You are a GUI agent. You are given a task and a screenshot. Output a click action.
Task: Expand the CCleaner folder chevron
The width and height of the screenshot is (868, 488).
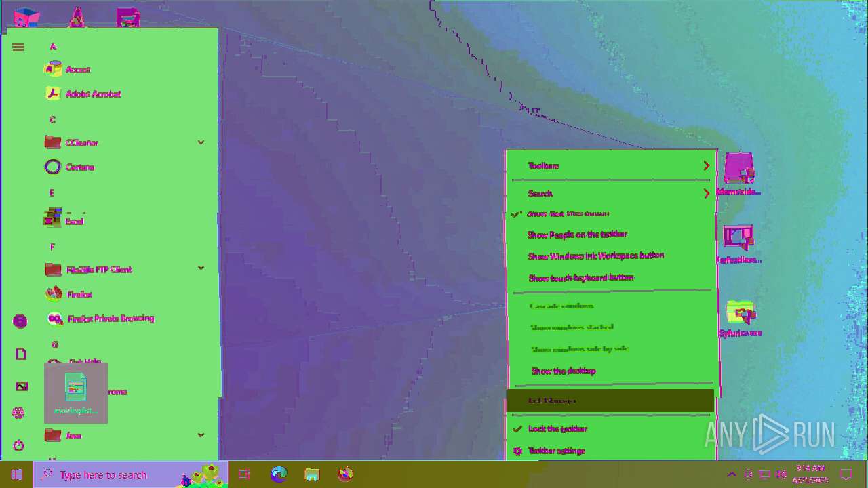201,142
